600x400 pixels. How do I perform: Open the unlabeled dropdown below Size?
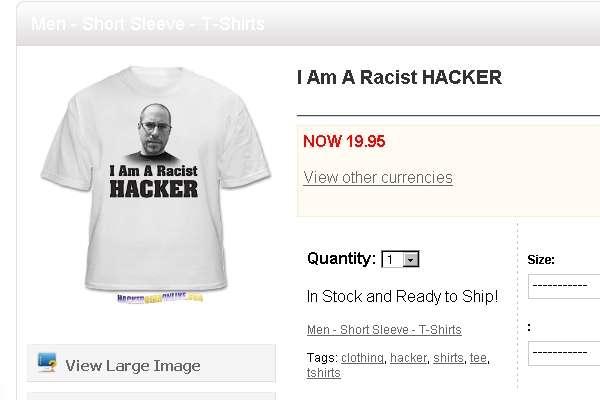coord(564,353)
